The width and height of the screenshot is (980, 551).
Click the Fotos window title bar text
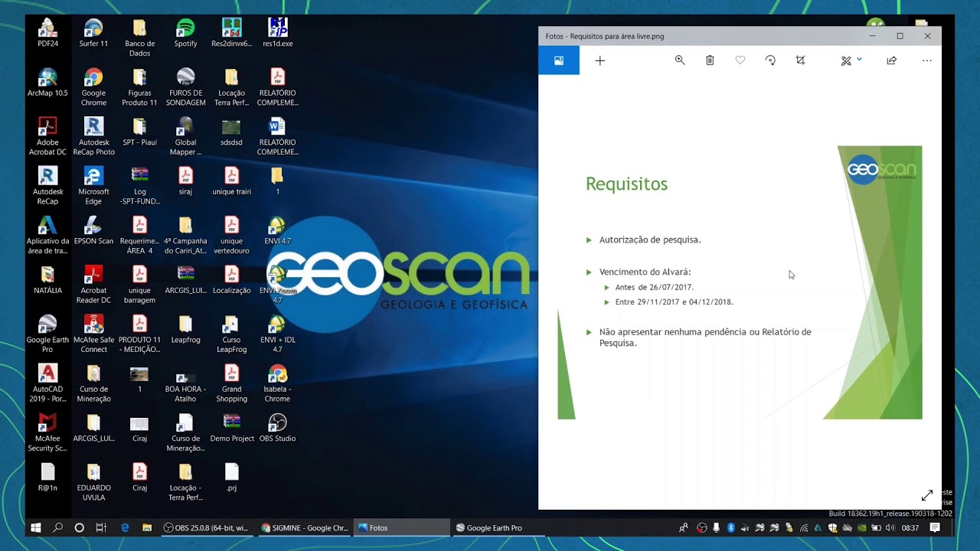(x=604, y=36)
